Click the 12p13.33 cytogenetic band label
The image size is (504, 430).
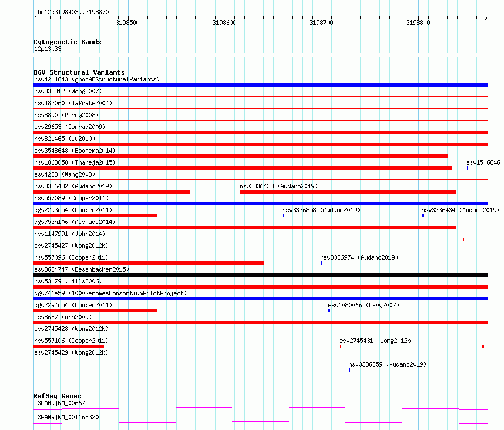(48, 49)
